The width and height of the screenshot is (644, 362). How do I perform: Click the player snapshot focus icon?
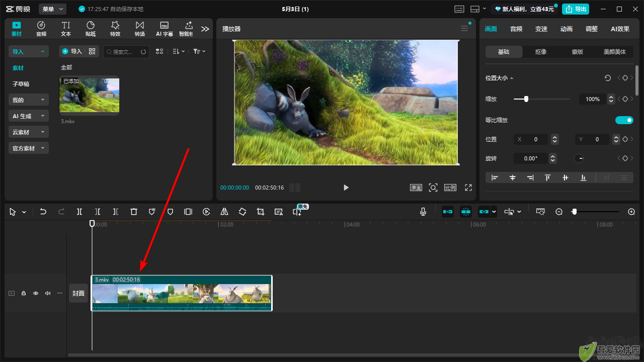click(433, 188)
